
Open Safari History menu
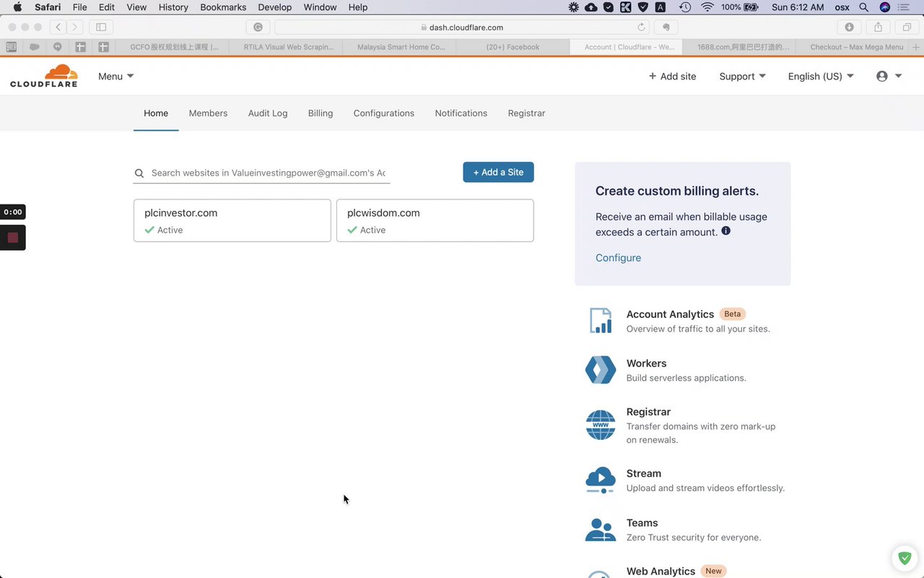173,7
